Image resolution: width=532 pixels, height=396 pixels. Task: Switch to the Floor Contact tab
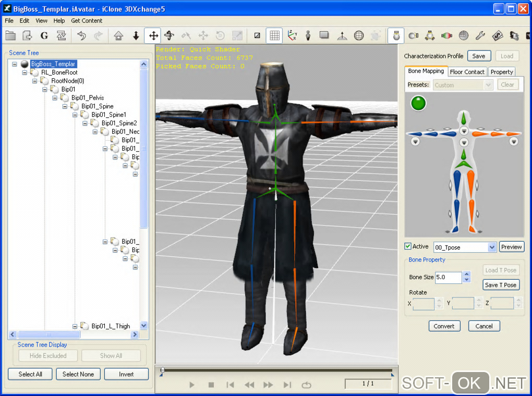click(467, 72)
